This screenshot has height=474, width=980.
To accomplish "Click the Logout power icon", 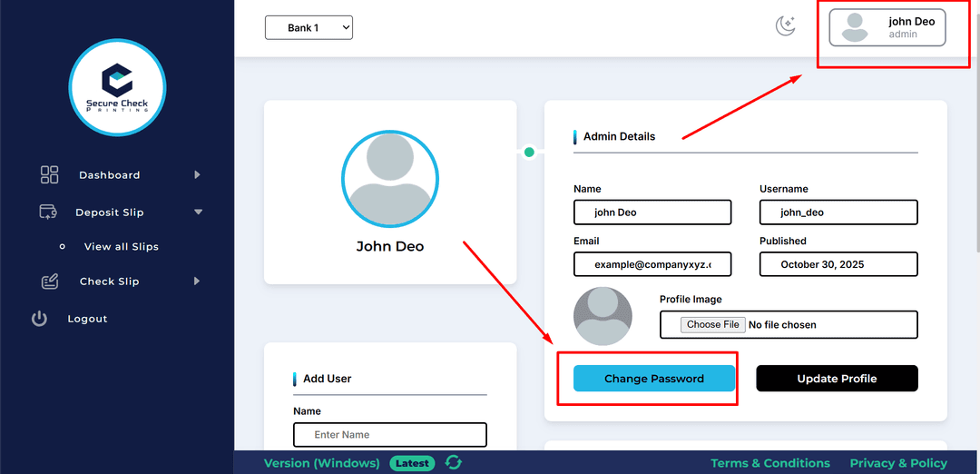I will pos(39,319).
